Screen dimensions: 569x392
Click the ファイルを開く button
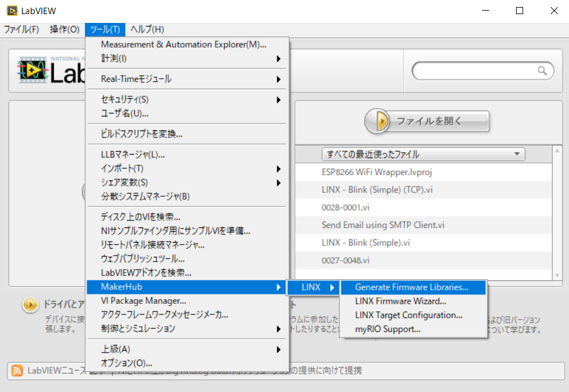pos(427,121)
